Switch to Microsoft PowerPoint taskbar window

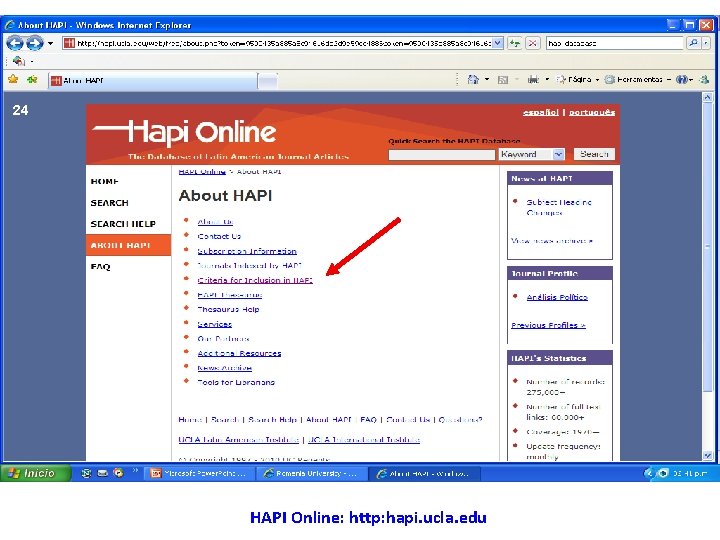[199, 473]
